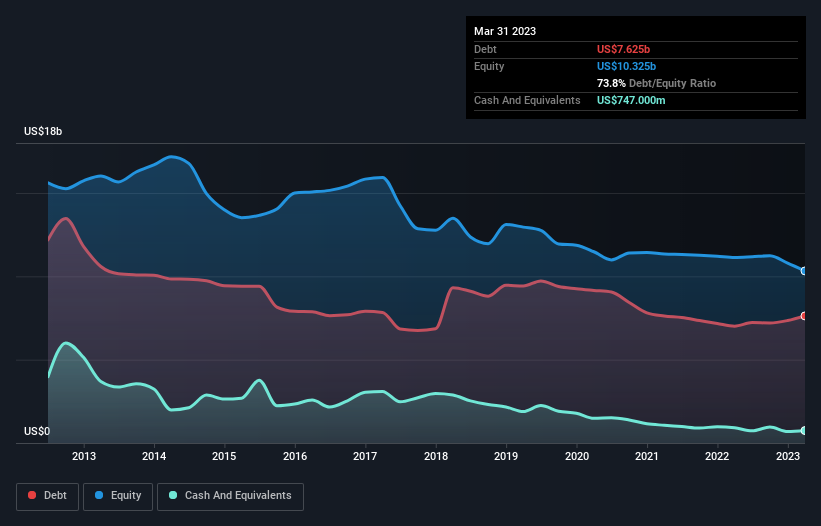Click the tooltip Debt row label
Screen dimensions: 821x526
click(x=485, y=49)
